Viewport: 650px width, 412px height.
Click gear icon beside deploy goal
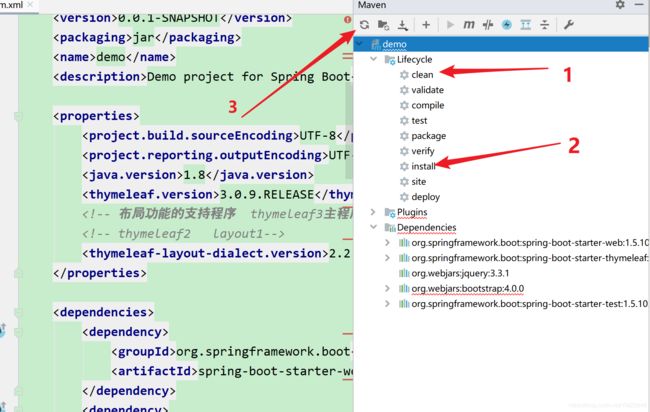[x=404, y=197]
